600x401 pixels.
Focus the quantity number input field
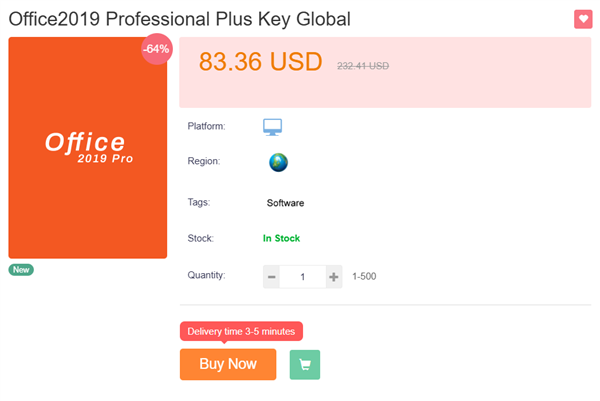click(x=303, y=277)
